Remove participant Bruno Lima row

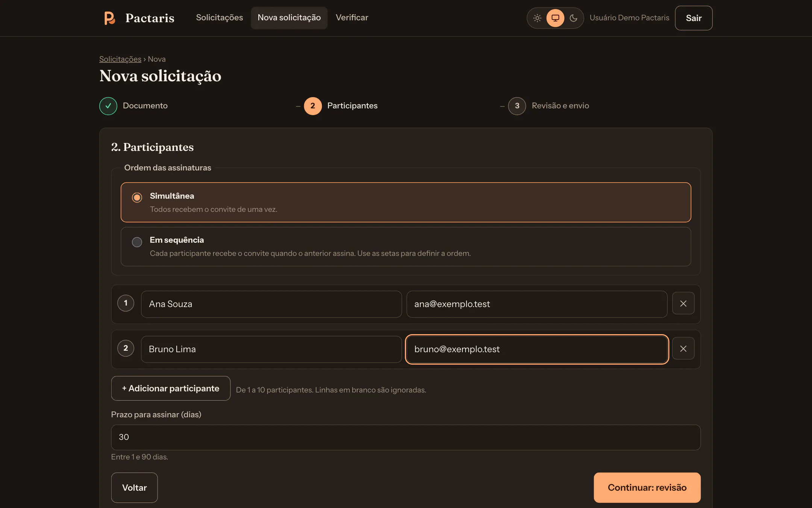[683, 348]
